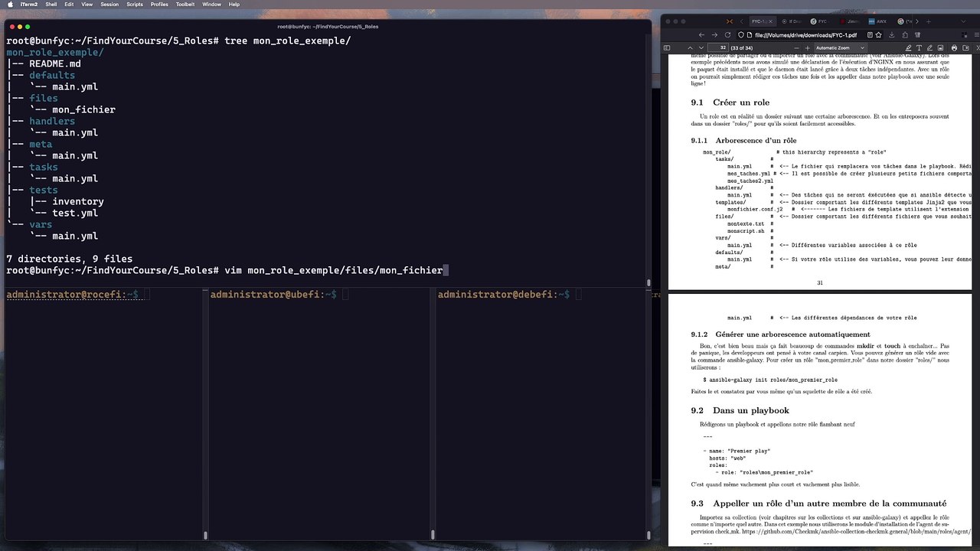Select the PDF add text tool
980x551 pixels.
(x=919, y=47)
